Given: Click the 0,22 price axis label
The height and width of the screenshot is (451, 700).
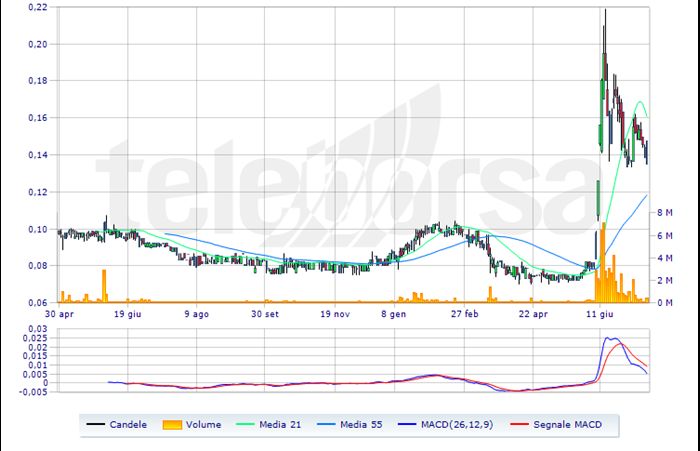Looking at the screenshot, I should (x=38, y=7).
